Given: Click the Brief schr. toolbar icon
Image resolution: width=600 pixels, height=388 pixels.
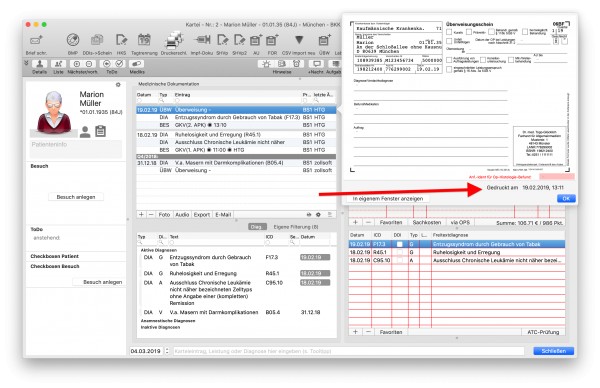Looking at the screenshot, I should pyautogui.click(x=36, y=40).
